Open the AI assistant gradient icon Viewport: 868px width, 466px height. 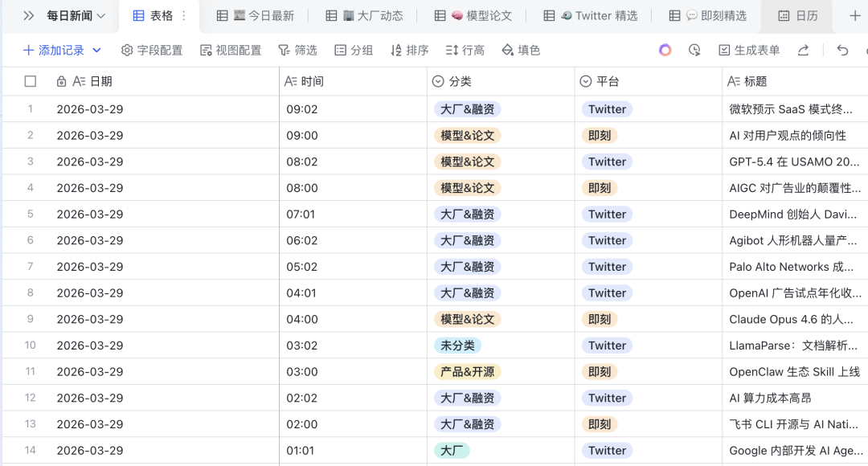coord(665,50)
